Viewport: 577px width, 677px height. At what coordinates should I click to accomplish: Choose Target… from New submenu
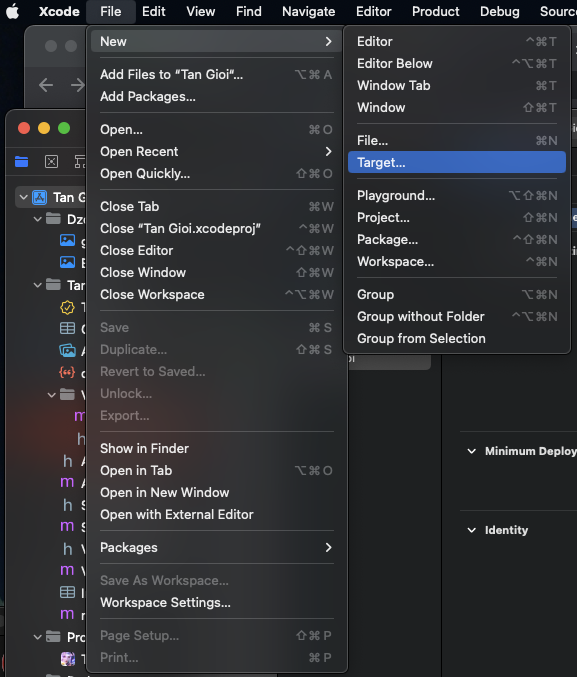pos(457,162)
